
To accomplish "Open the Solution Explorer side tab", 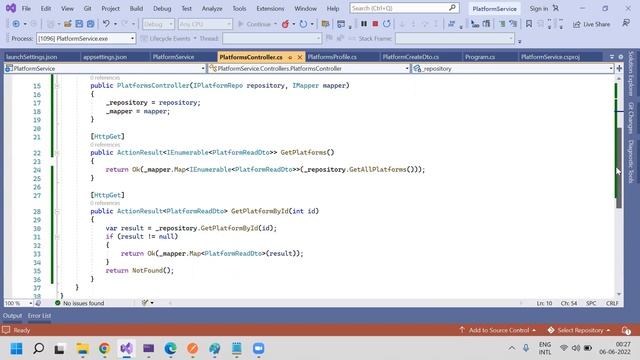I will (x=631, y=73).
